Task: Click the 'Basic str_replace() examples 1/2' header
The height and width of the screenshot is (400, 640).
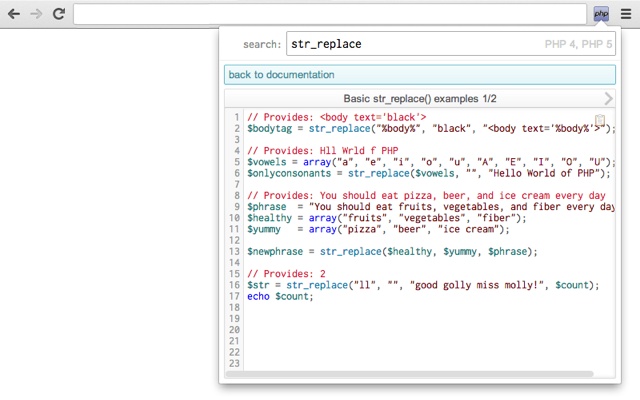Action: point(420,98)
